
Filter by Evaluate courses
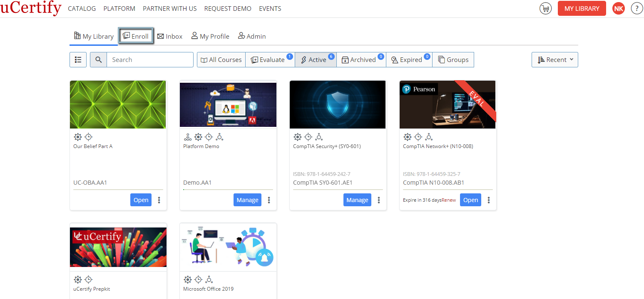pos(270,59)
